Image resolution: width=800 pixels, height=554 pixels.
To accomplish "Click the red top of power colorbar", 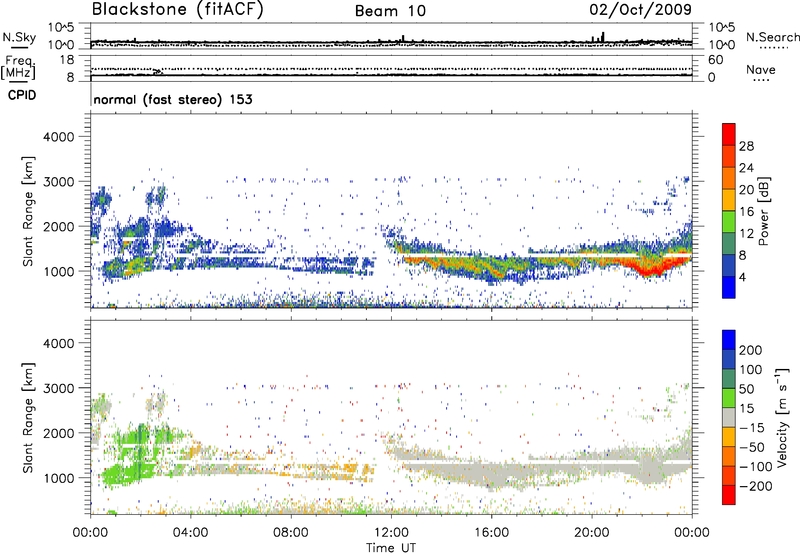I will [729, 134].
